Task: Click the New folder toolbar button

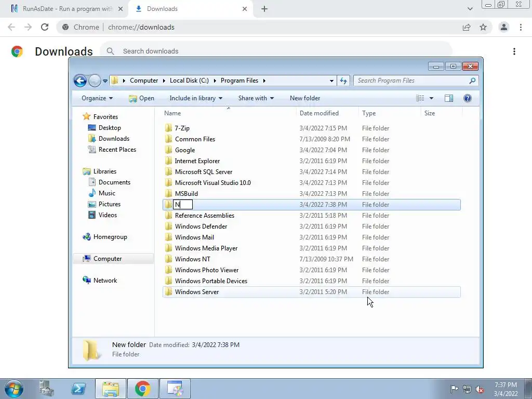Action: 304,98
